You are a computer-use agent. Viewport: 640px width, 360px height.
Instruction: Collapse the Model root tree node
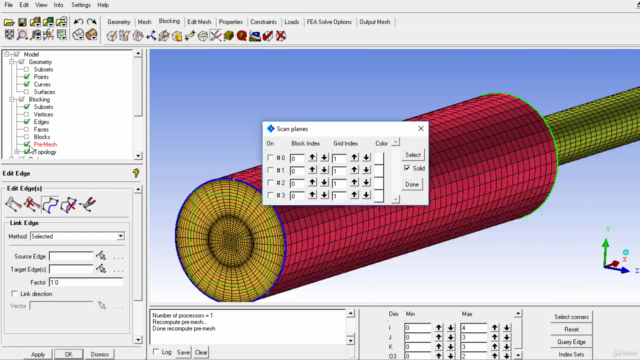[7, 54]
